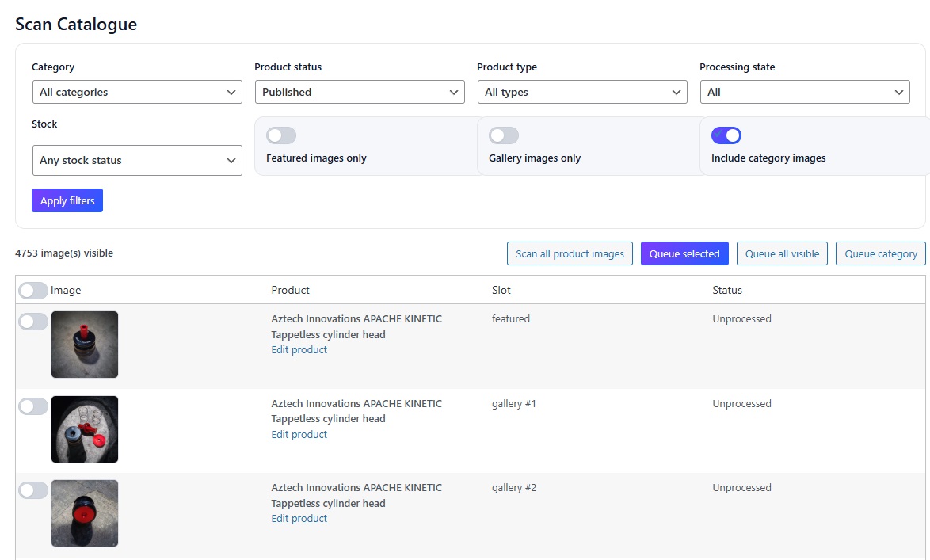
Task: Toggle selection for the featured Tappetless cylinder head image
Action: pyautogui.click(x=33, y=322)
